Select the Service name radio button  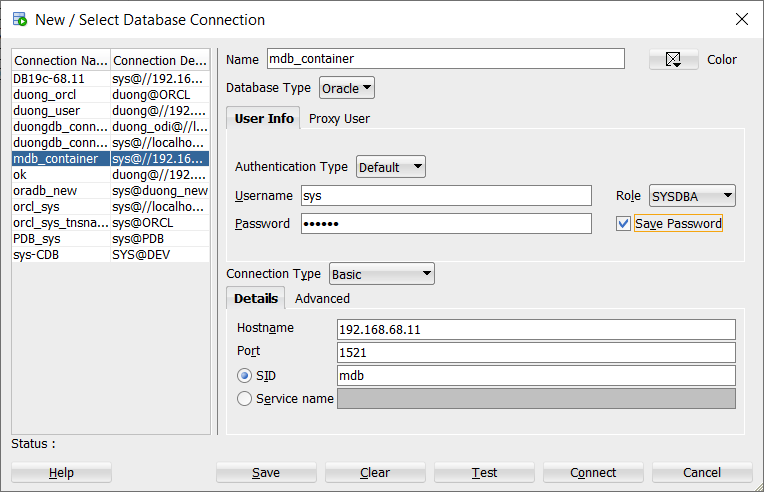(244, 399)
